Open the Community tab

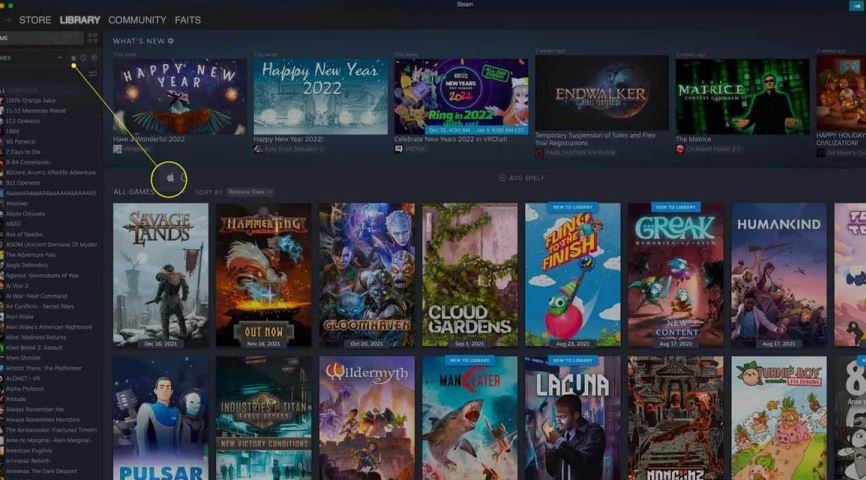pyautogui.click(x=137, y=20)
